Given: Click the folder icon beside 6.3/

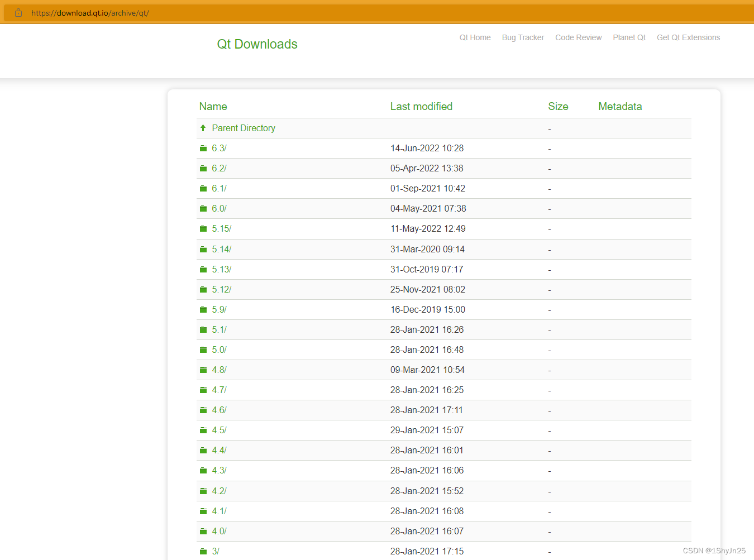Looking at the screenshot, I should pyautogui.click(x=203, y=149).
